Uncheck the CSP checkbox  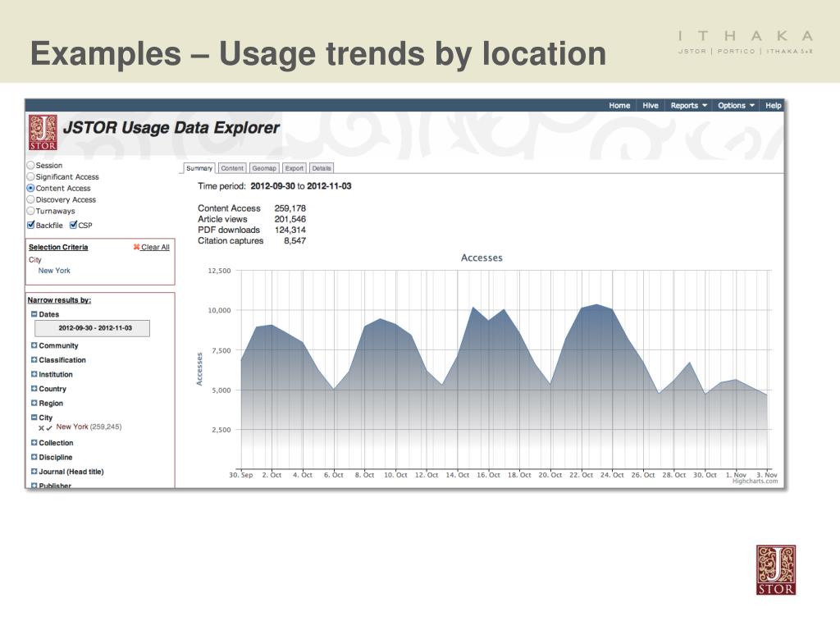(73, 225)
